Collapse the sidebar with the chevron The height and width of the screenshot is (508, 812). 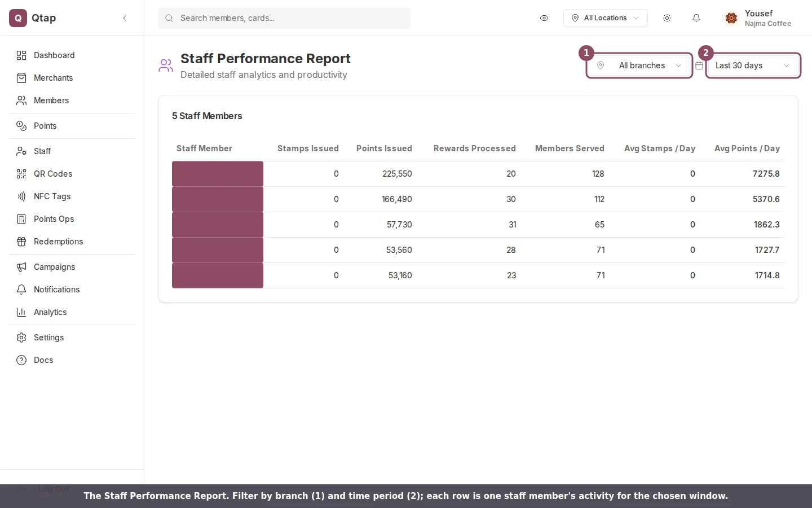[125, 18]
